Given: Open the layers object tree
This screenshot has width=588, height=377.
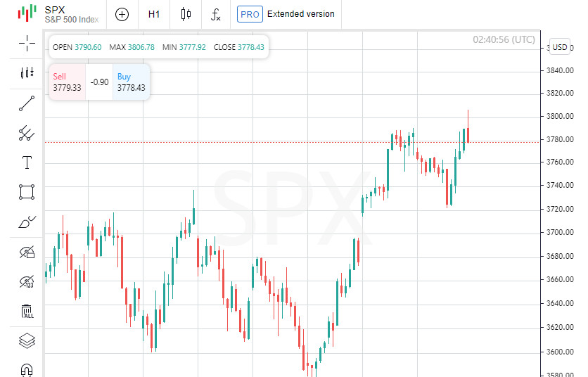Looking at the screenshot, I should (x=27, y=340).
